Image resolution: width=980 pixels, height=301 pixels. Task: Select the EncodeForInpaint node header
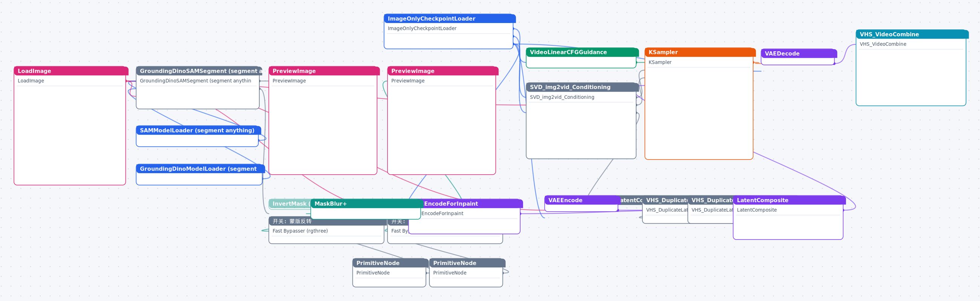click(472, 204)
